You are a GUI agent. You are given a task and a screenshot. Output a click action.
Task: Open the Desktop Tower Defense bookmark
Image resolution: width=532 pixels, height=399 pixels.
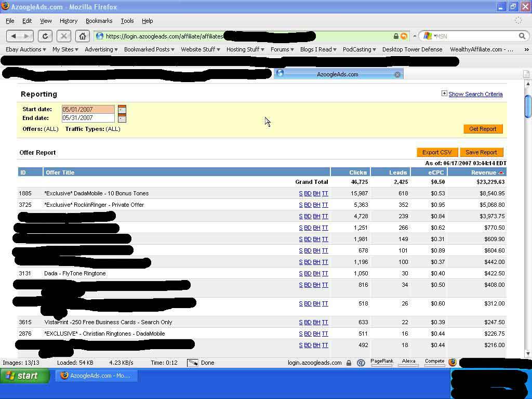(412, 49)
